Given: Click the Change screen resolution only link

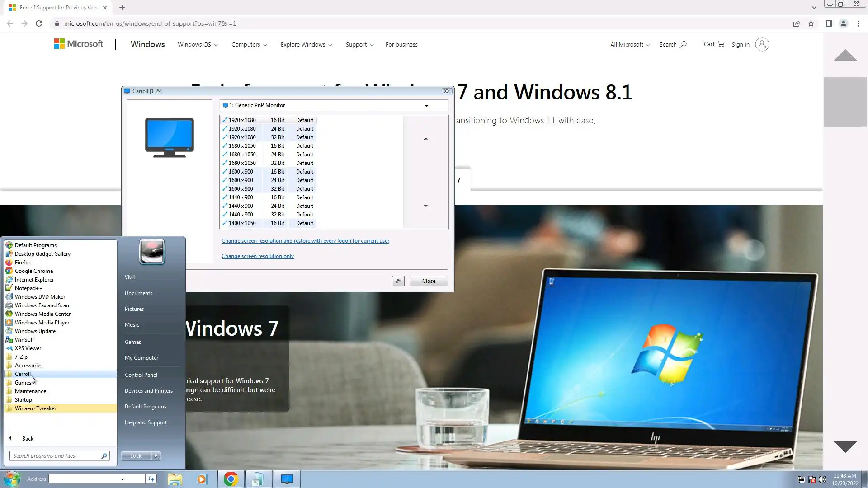Looking at the screenshot, I should [257, 256].
